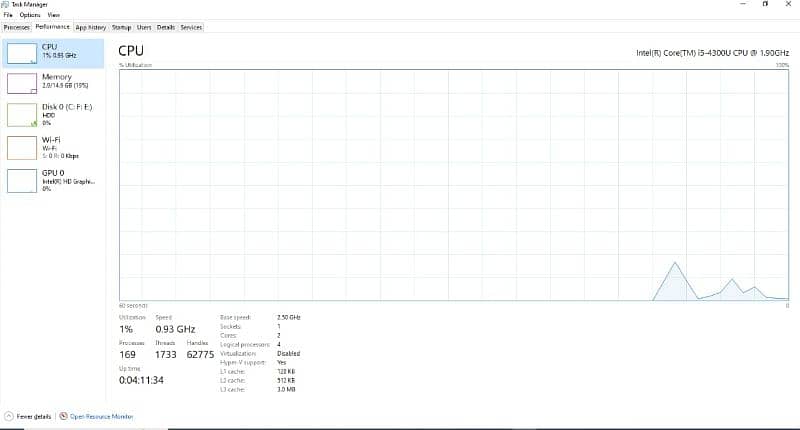Click the Intel Core i5-4300U processor name

pos(712,53)
